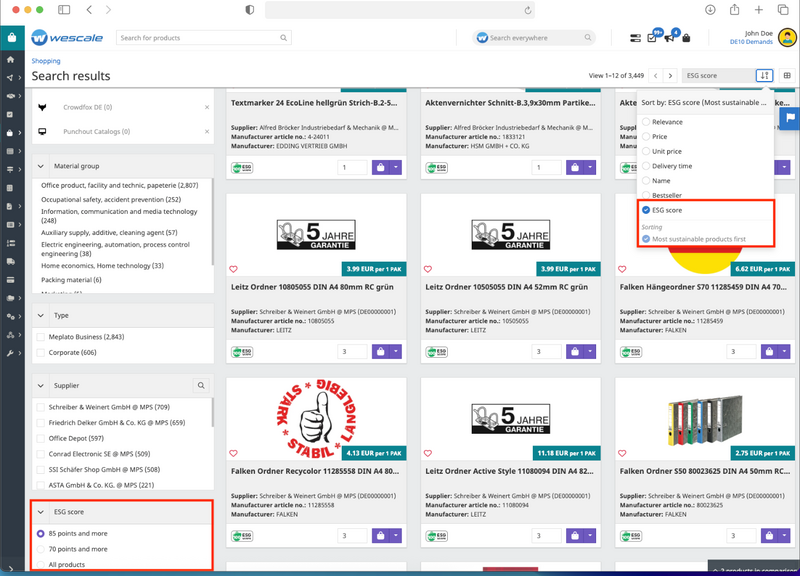Collapse the ESG score filter section
The height and width of the screenshot is (576, 800).
[41, 512]
